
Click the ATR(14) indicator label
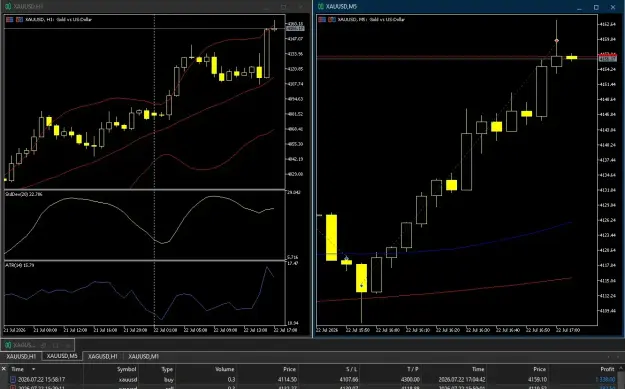[x=20, y=265]
